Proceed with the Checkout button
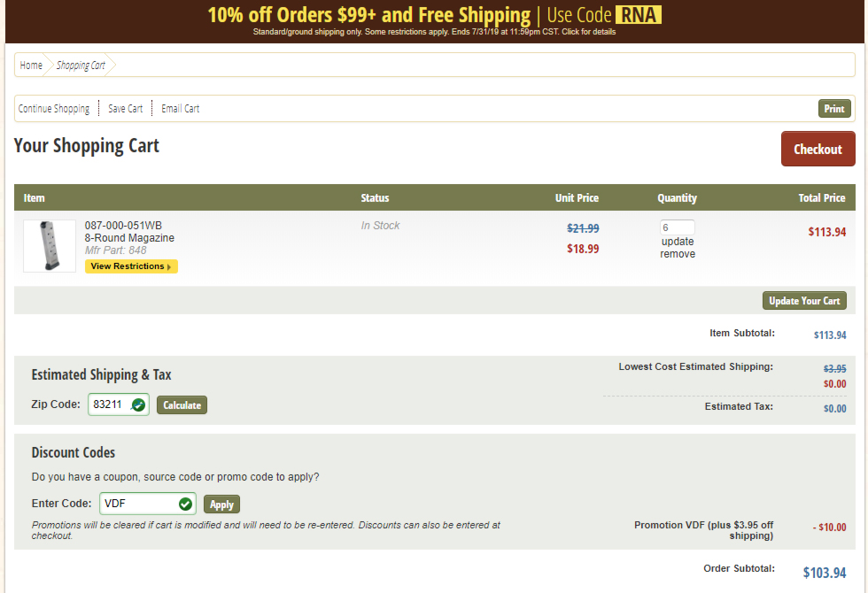Image resolution: width=868 pixels, height=593 pixels. click(818, 149)
